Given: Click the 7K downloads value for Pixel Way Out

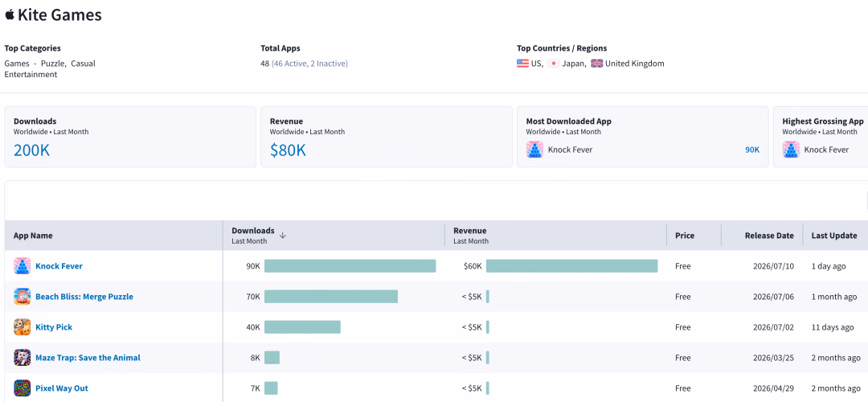Looking at the screenshot, I should coord(256,388).
